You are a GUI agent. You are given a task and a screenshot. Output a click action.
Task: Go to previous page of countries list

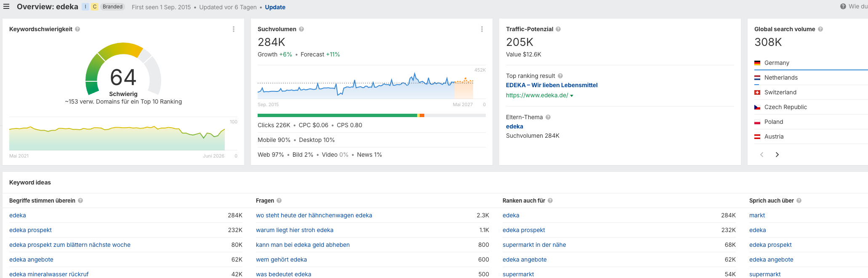click(x=761, y=155)
